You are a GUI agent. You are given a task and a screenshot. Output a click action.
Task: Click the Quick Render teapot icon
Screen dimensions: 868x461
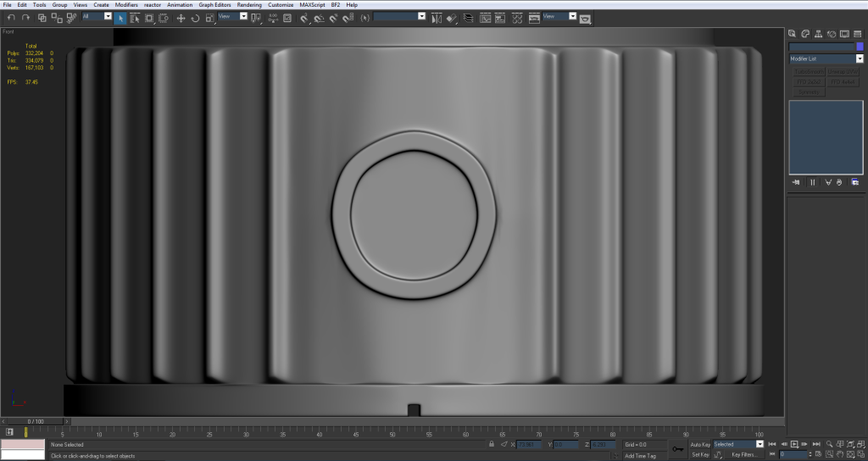point(585,19)
